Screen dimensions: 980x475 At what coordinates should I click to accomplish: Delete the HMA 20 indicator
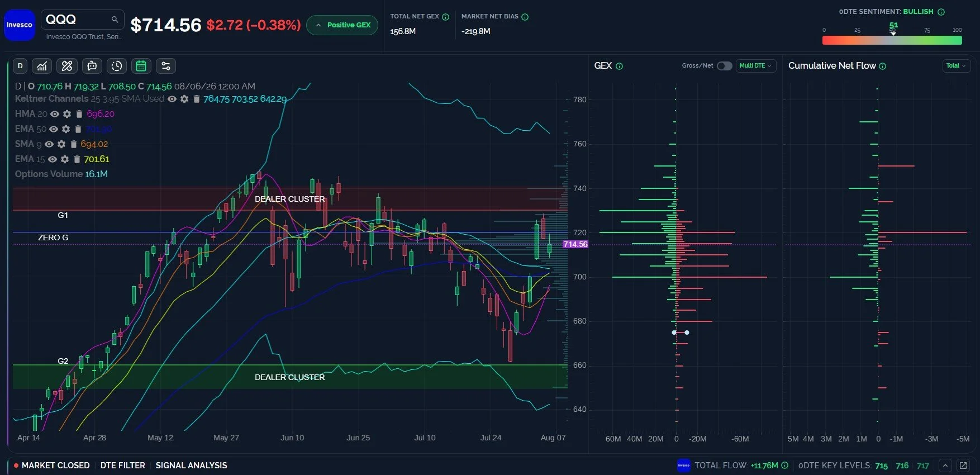click(79, 114)
